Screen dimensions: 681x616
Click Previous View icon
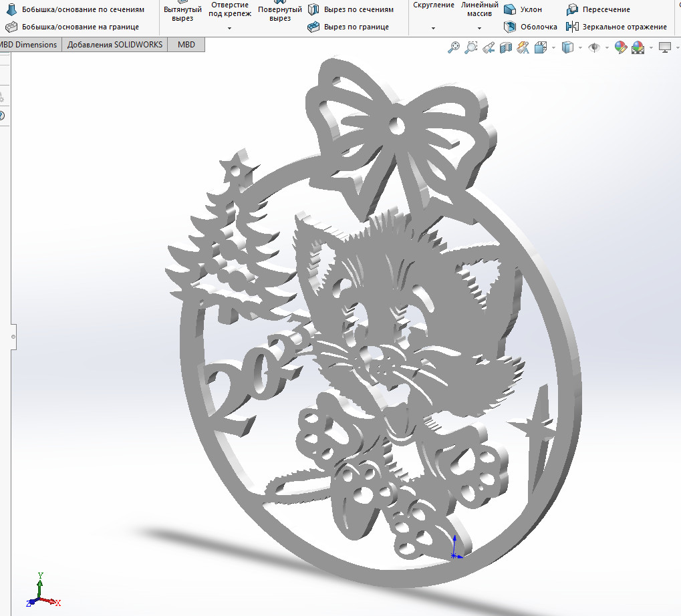coord(489,47)
